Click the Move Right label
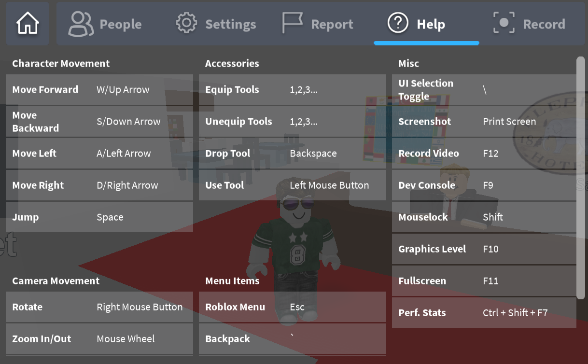The height and width of the screenshot is (364, 588). (38, 185)
